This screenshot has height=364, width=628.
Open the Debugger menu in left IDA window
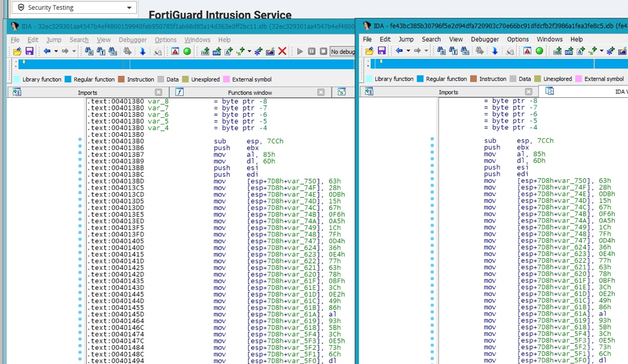(x=132, y=40)
